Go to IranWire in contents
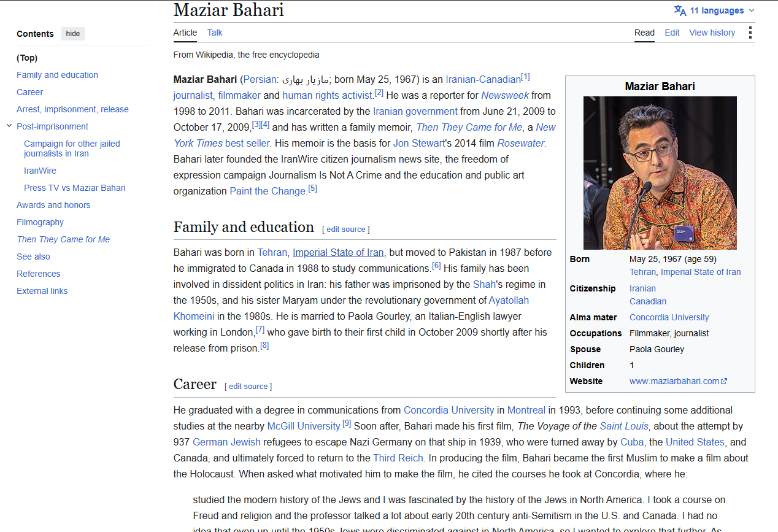 40,171
